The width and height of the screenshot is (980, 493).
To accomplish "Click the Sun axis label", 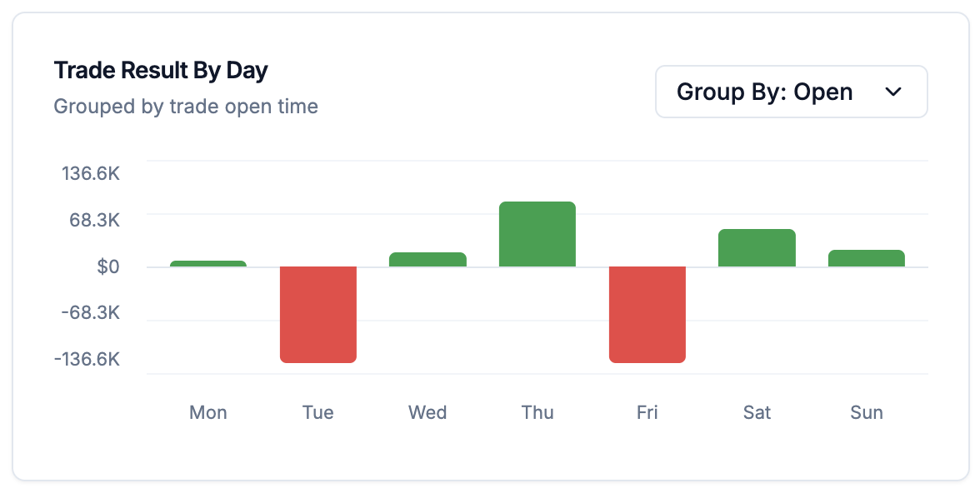I will pyautogui.click(x=867, y=412).
